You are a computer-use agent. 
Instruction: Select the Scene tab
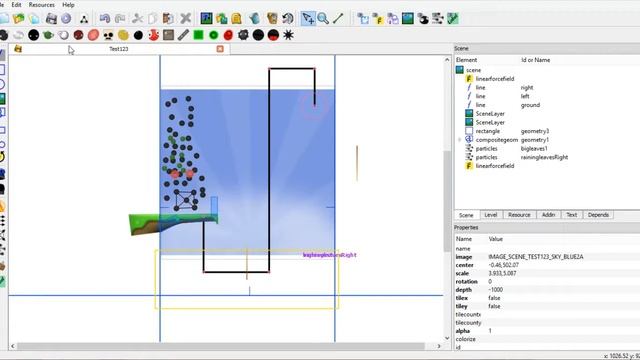coord(466,215)
